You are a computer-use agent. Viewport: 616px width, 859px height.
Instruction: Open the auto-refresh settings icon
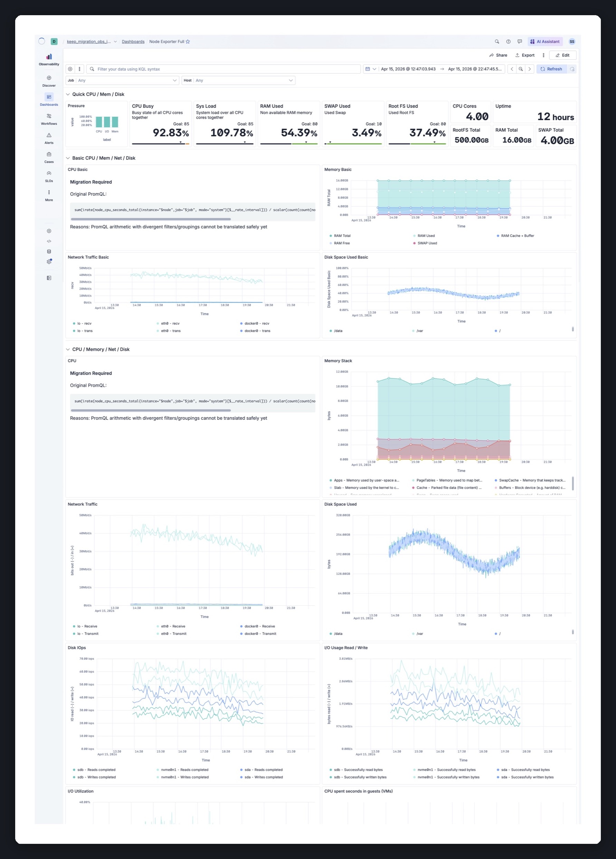coord(572,69)
